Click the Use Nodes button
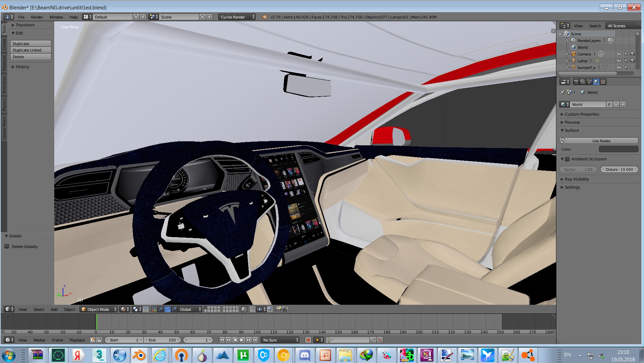644x363 pixels. [x=599, y=141]
